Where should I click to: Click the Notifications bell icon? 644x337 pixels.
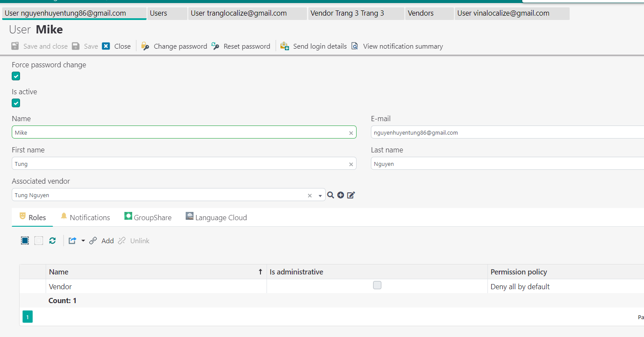pos(64,216)
